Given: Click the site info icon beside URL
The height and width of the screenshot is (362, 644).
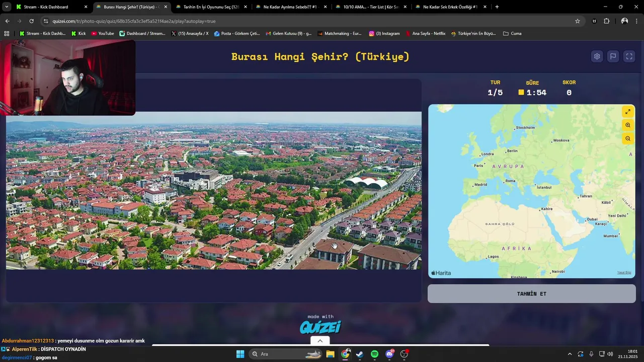Looking at the screenshot, I should click(46, 21).
